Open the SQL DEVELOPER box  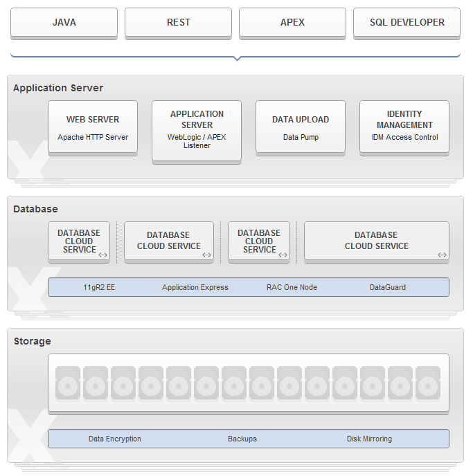[x=407, y=23]
